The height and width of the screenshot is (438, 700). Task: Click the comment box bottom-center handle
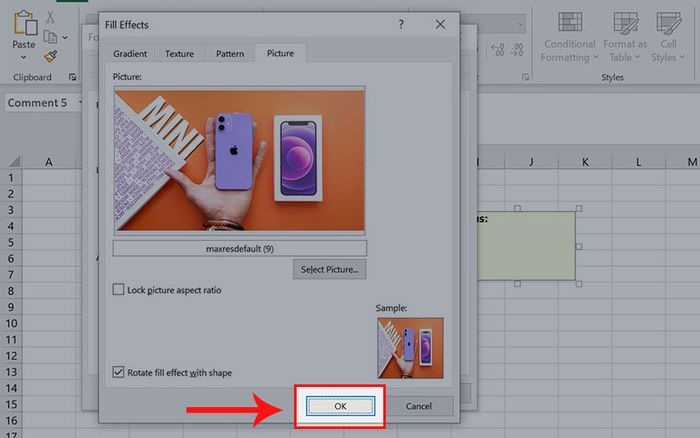point(517,284)
